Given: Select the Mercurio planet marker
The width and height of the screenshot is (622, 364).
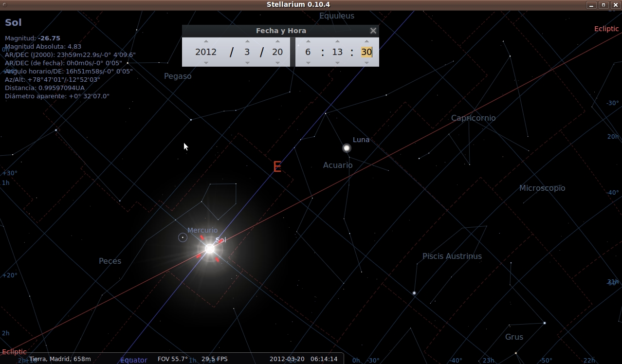Looking at the screenshot, I should click(x=183, y=237).
